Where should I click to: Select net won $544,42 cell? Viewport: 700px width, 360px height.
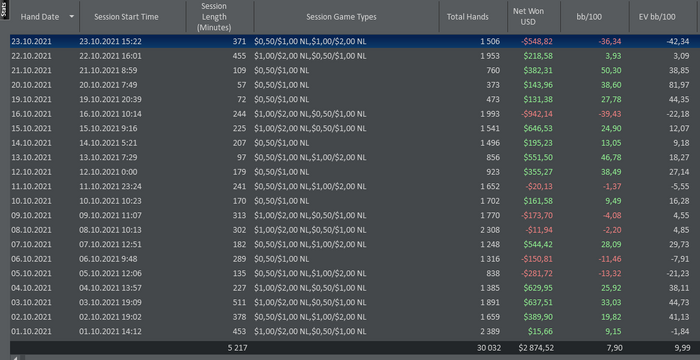tap(538, 245)
